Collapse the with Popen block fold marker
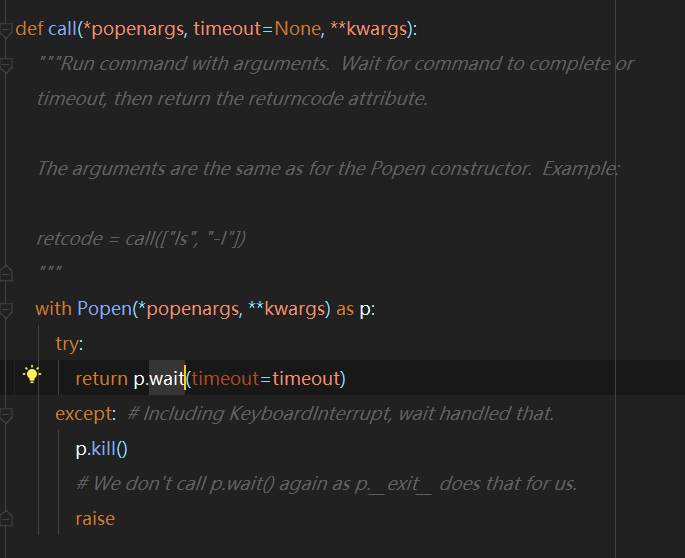The width and height of the screenshot is (685, 558). click(x=6, y=310)
